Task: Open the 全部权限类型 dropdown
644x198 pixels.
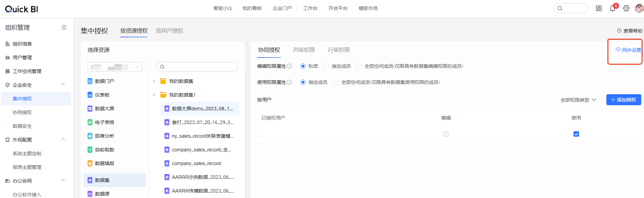Action: coord(578,100)
